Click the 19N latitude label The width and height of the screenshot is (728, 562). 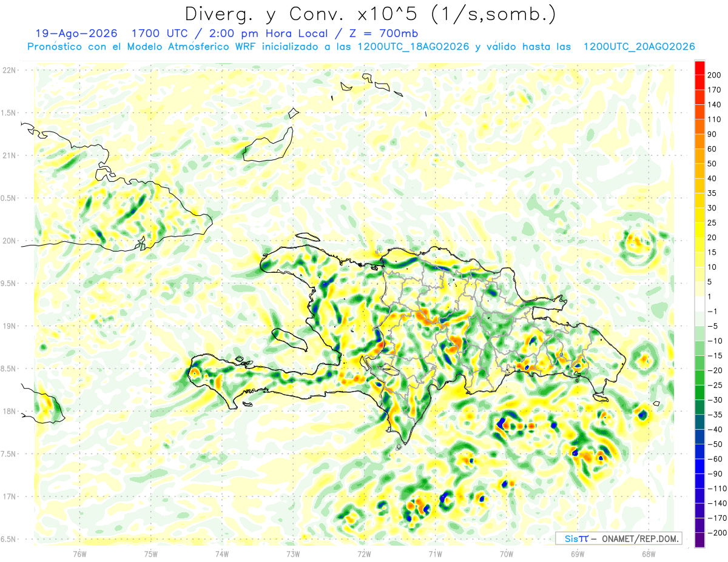coord(9,326)
